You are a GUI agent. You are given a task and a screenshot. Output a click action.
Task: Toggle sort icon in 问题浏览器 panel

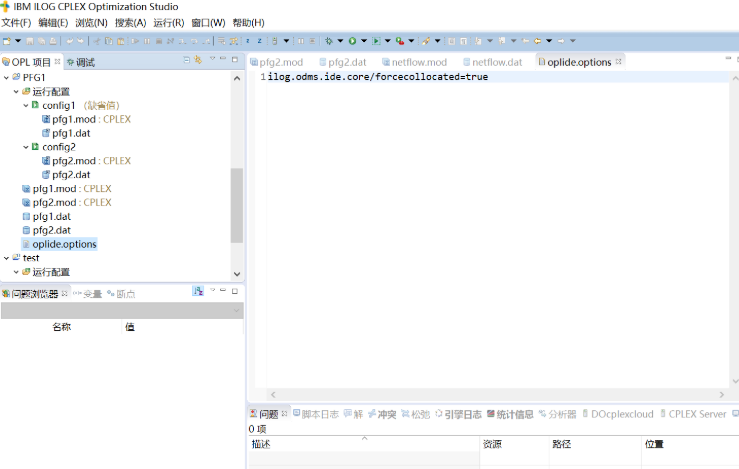tap(198, 291)
